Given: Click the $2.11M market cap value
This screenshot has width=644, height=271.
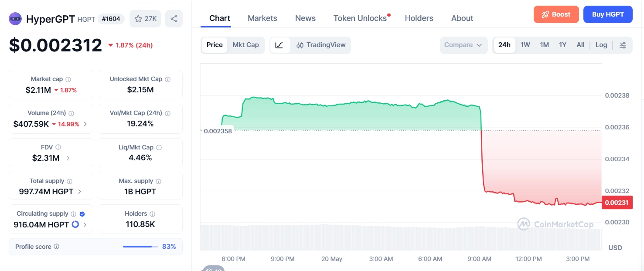Looking at the screenshot, I should (38, 90).
